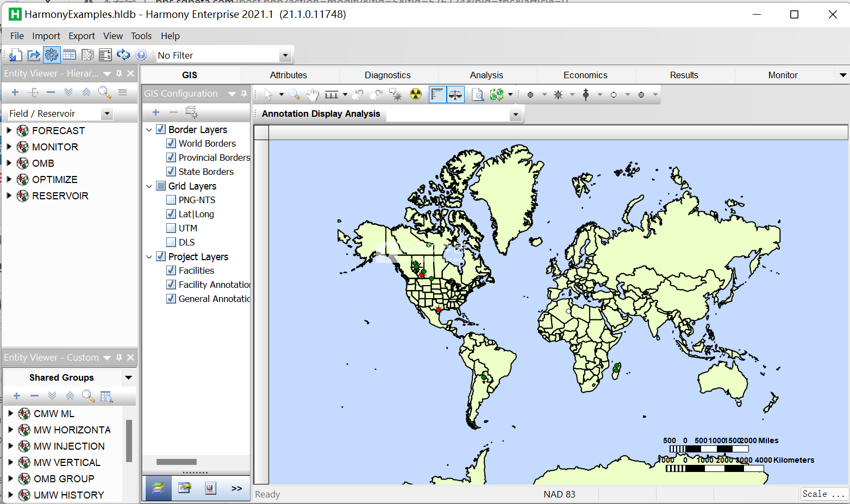Expand the FORECAST tree node
Image resolution: width=850 pixels, height=504 pixels.
click(x=9, y=130)
